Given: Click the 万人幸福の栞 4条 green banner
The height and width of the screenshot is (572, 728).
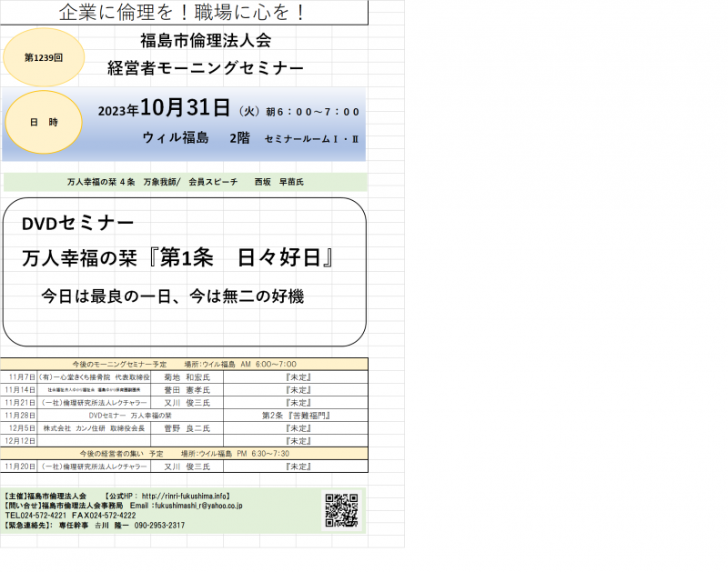Looking at the screenshot, I should pos(185,183).
